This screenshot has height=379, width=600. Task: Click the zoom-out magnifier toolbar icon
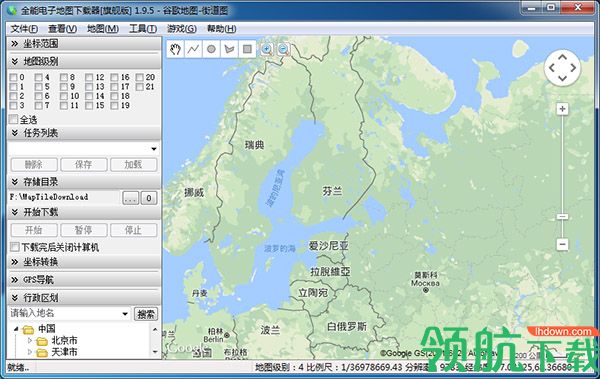284,49
